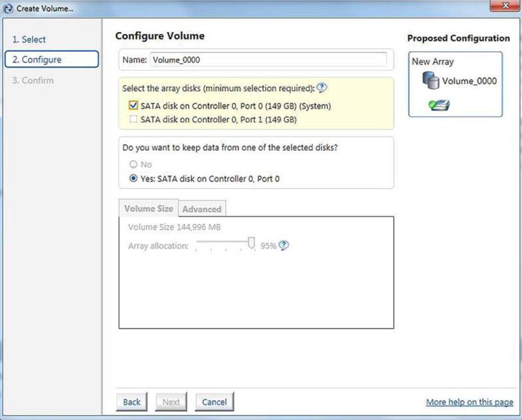Click the green-check disk icon under New Array
The height and width of the screenshot is (420, 522).
[439, 105]
